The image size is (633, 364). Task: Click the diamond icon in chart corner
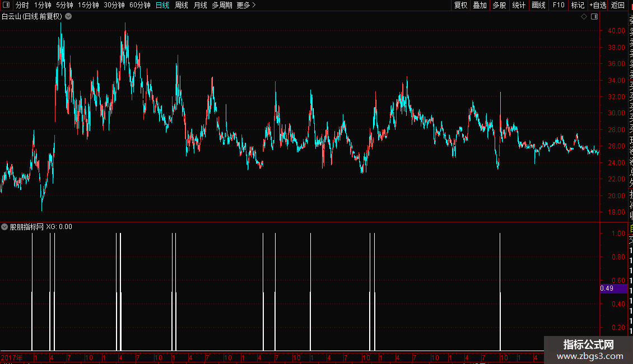[x=584, y=17]
